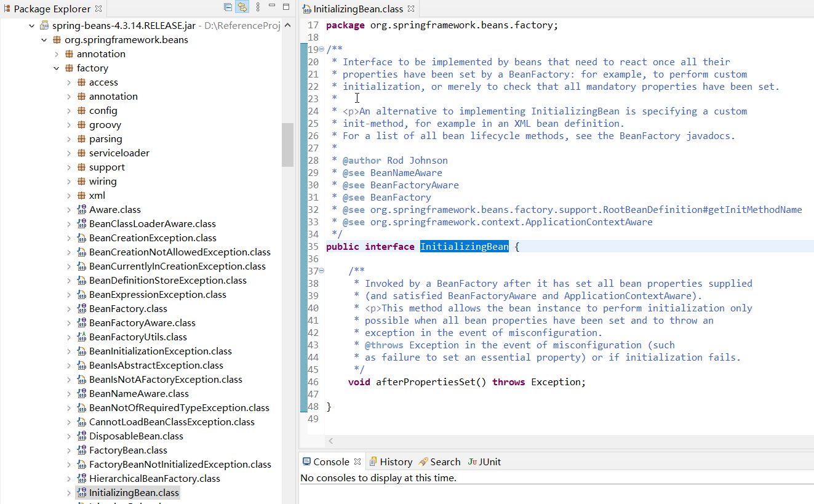The height and width of the screenshot is (504, 814).
Task: Click the BeanFactory.class file icon
Action: click(x=81, y=309)
